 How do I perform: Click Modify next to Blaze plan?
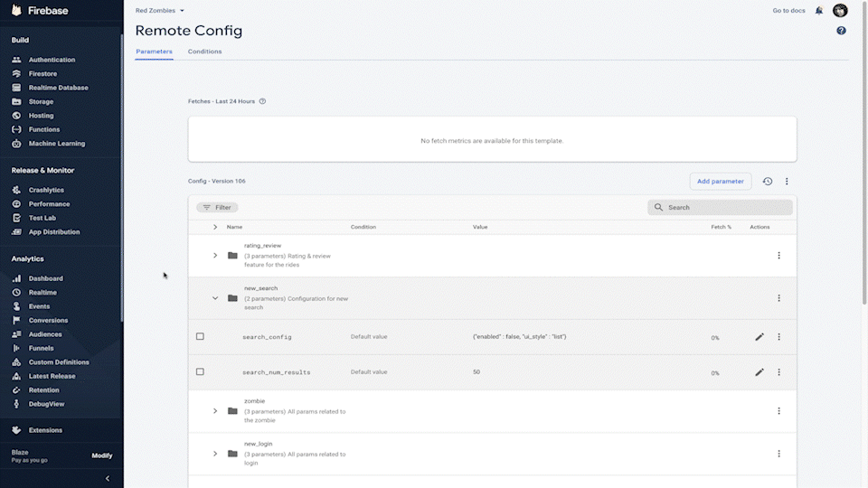(x=102, y=455)
